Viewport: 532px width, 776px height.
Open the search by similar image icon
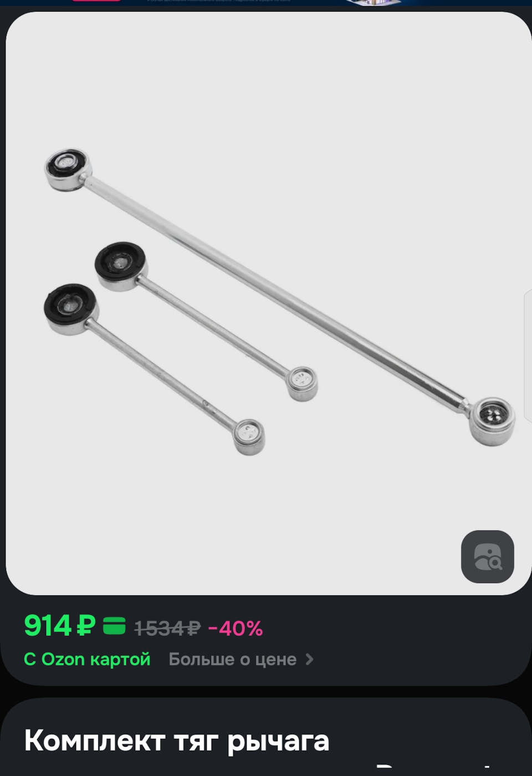coord(488,557)
